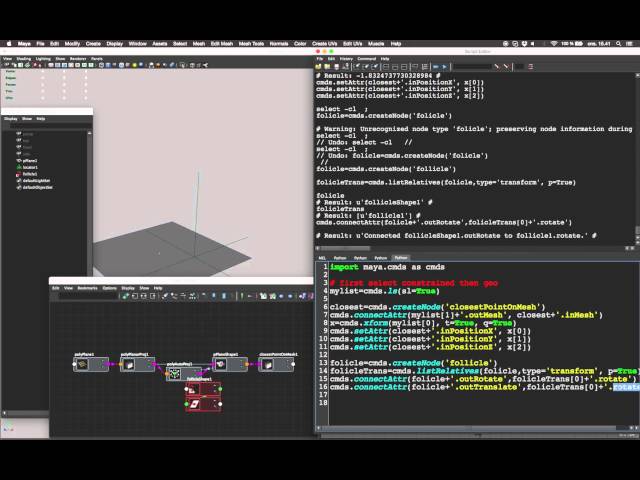Open the Spotlight search in macOS menu bar

pos(619,44)
